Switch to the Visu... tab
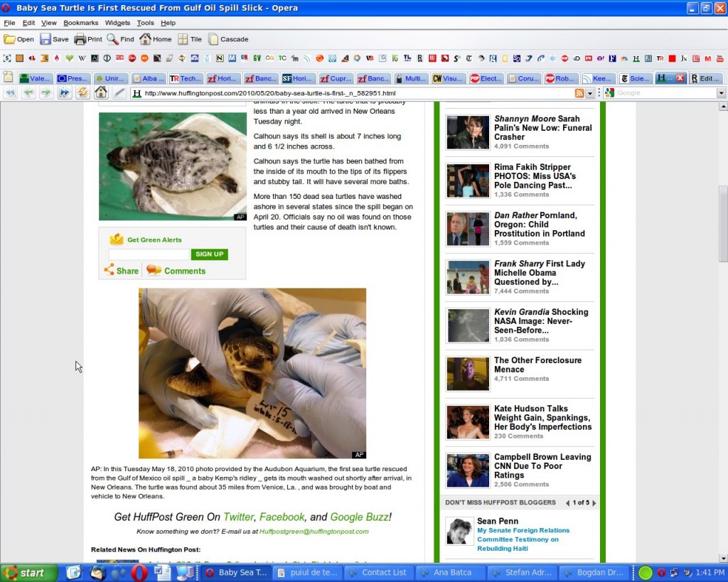The image size is (728, 582). point(448,78)
